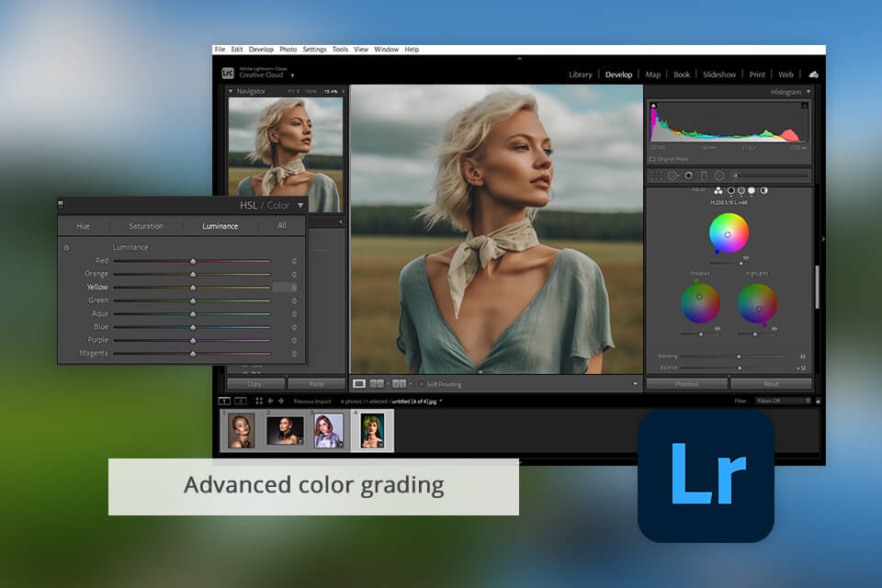
Task: Switch to the Library module
Action: coord(580,74)
